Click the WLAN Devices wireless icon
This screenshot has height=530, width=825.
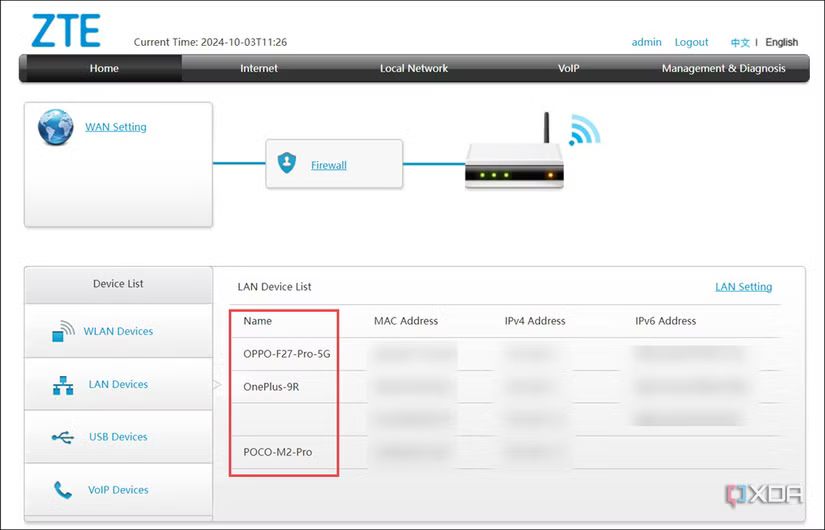click(x=64, y=332)
